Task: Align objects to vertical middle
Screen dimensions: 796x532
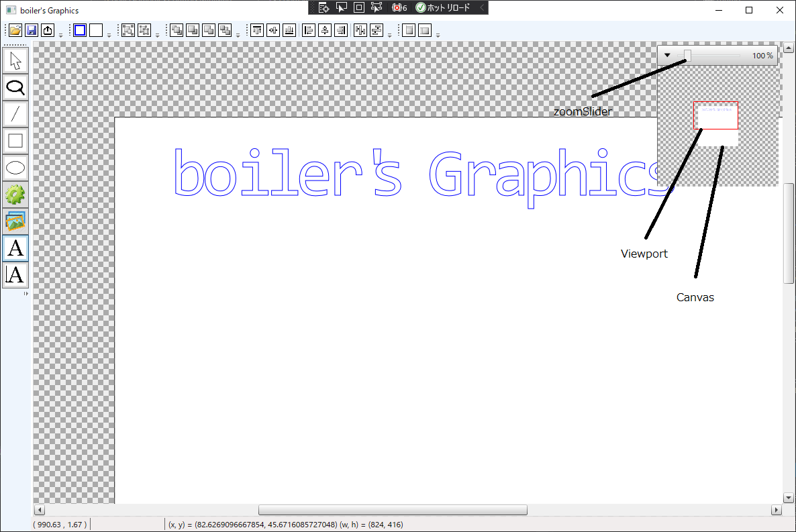Action: [273, 30]
